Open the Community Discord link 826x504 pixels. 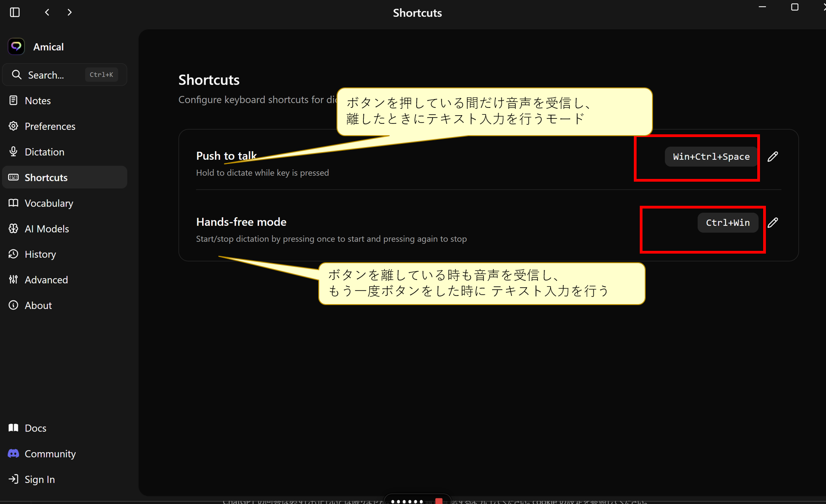(50, 453)
